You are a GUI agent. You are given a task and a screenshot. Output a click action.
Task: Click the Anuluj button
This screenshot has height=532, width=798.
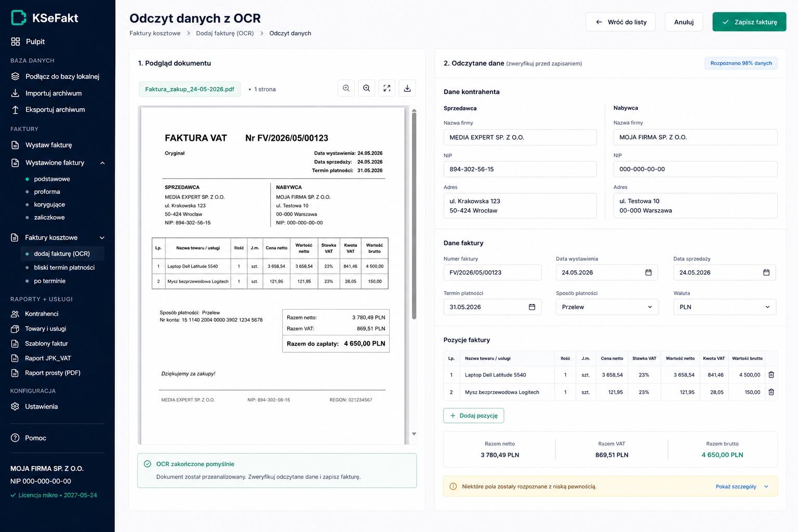click(x=684, y=22)
